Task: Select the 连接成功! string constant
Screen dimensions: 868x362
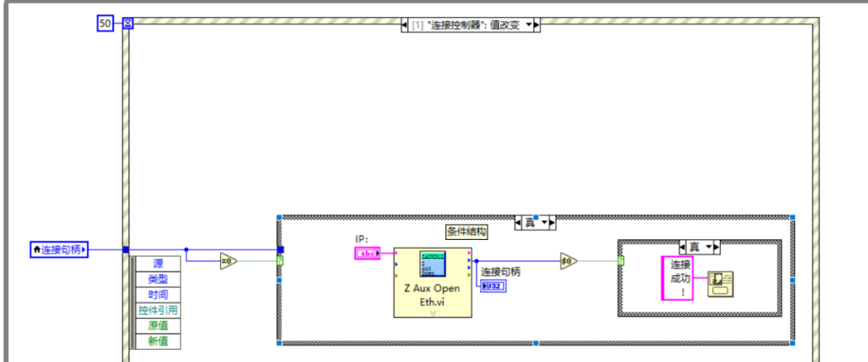Action: pos(678,278)
